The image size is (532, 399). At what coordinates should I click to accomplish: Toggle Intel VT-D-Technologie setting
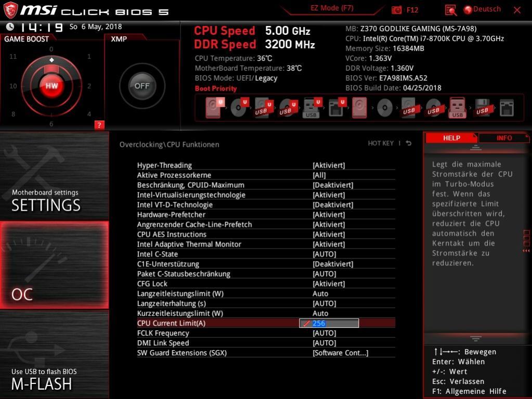(x=266, y=204)
